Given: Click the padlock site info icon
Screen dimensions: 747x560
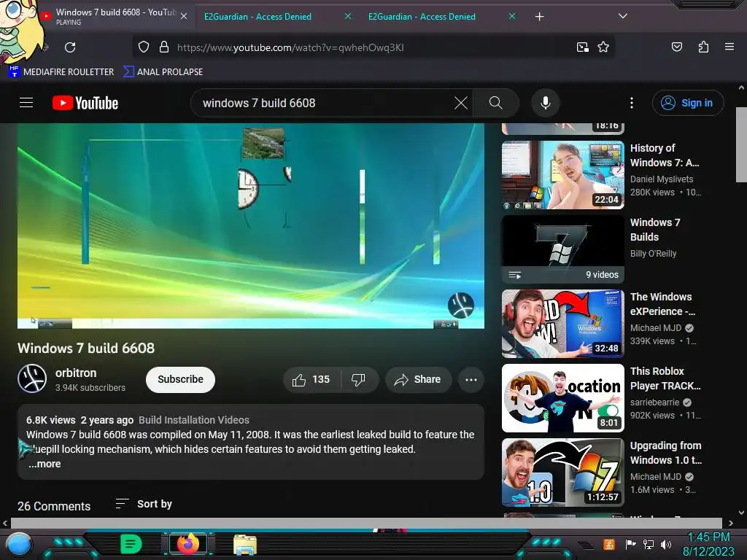Looking at the screenshot, I should (x=164, y=47).
